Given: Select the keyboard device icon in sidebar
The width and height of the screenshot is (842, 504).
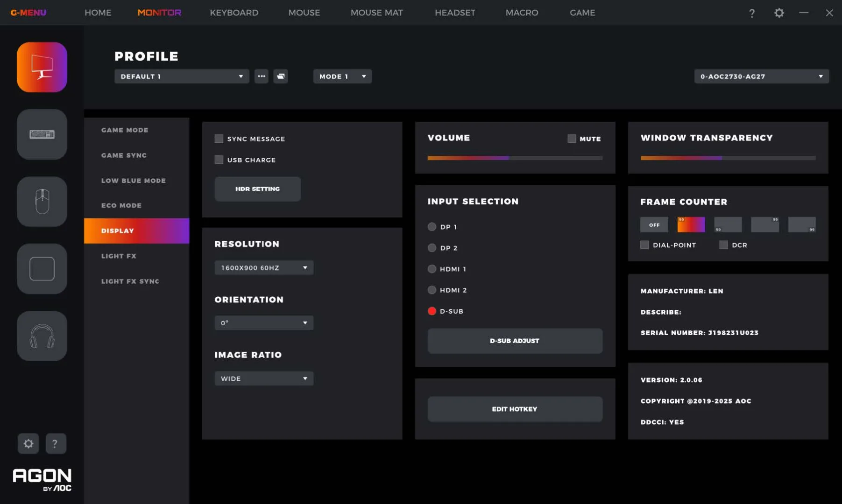Looking at the screenshot, I should 42,134.
